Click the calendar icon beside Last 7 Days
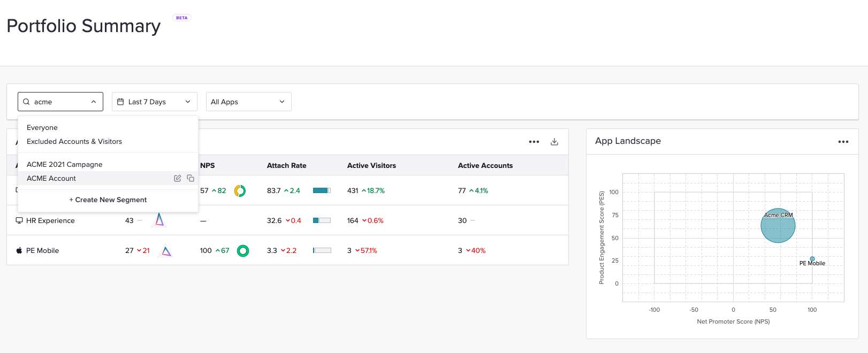The height and width of the screenshot is (353, 868). tap(120, 102)
